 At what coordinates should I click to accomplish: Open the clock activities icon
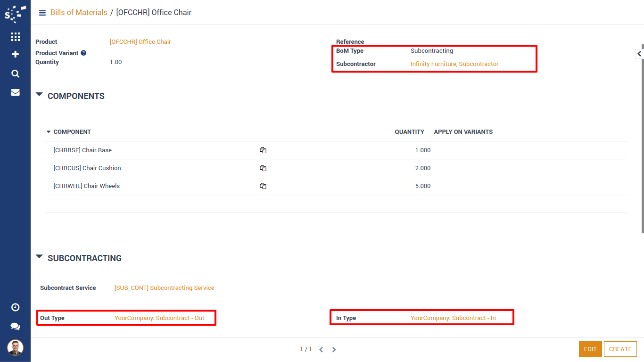point(15,307)
